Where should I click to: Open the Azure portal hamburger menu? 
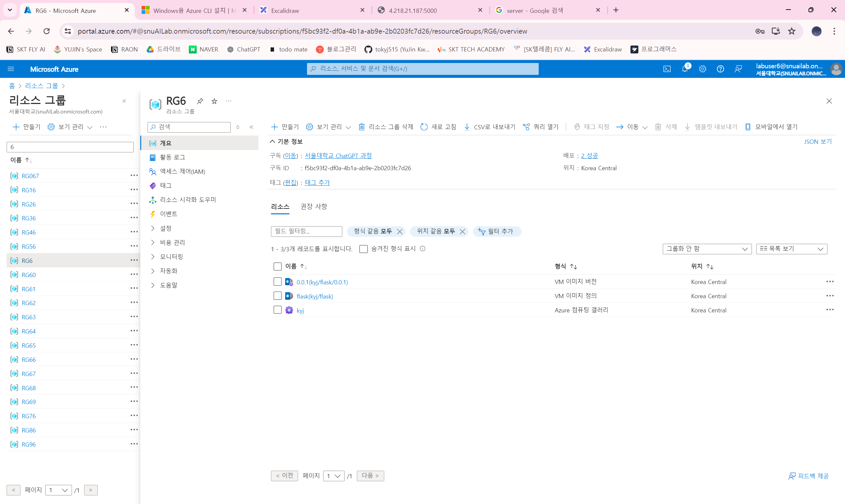point(11,69)
